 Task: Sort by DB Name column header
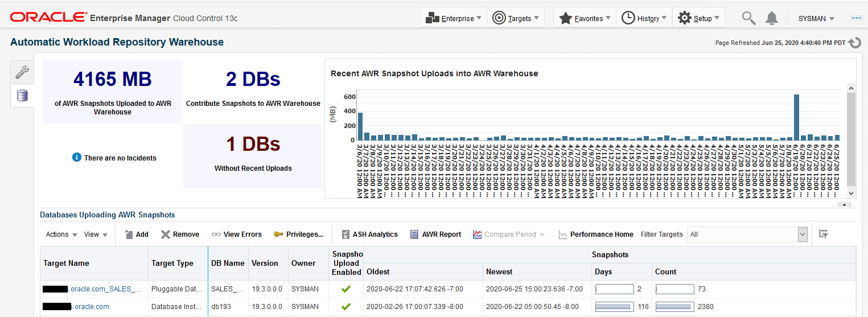(228, 264)
